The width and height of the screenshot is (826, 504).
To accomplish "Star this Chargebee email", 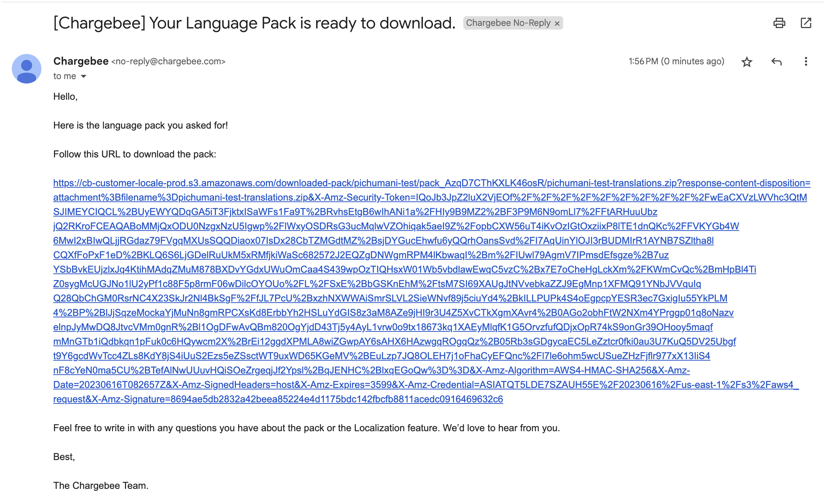I will coord(747,62).
